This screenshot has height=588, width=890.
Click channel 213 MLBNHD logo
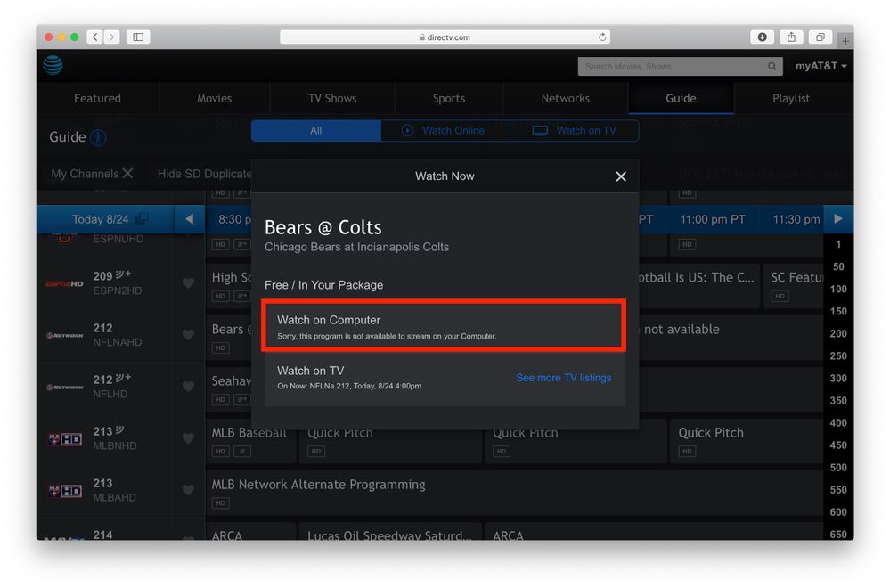tap(65, 439)
